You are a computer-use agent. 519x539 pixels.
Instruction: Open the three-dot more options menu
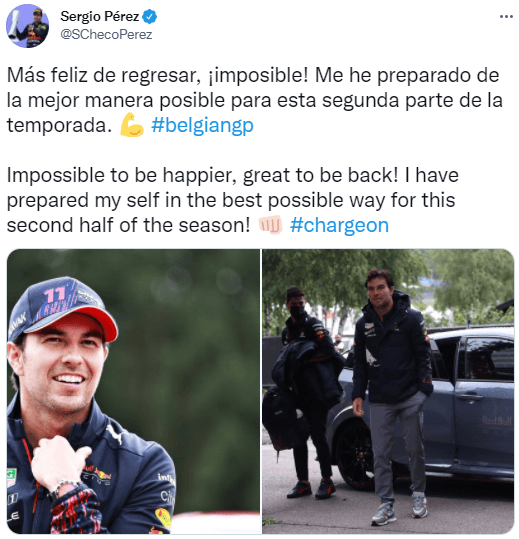(x=506, y=16)
